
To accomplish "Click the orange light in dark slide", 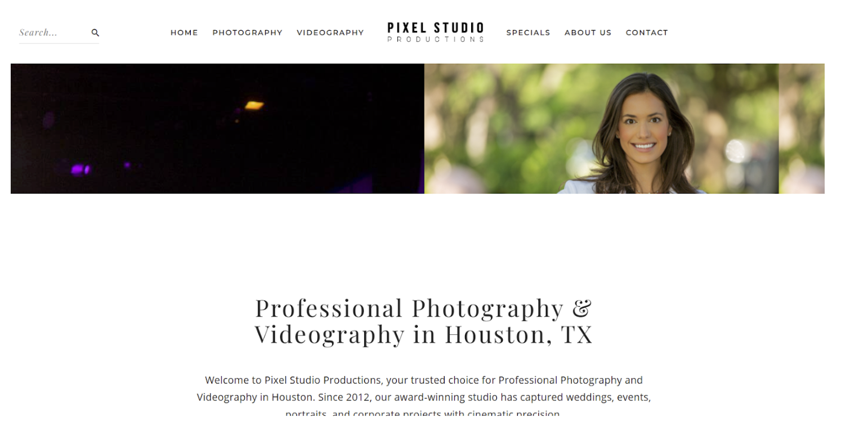I will [x=254, y=105].
